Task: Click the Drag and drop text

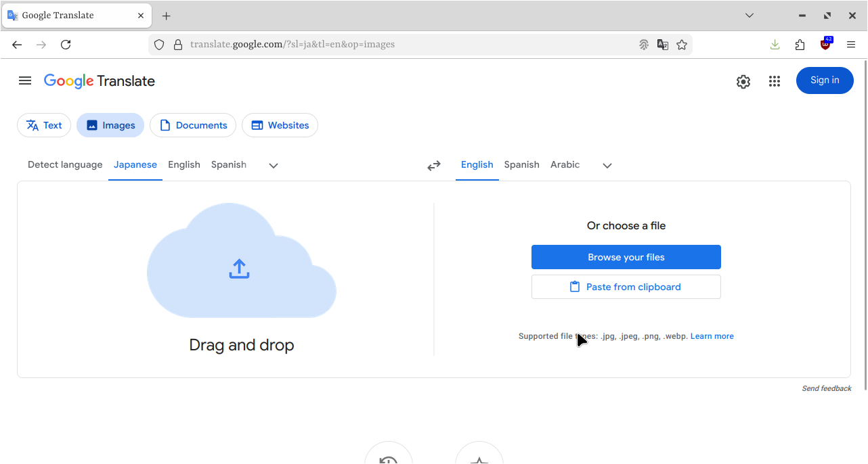Action: pyautogui.click(x=242, y=345)
